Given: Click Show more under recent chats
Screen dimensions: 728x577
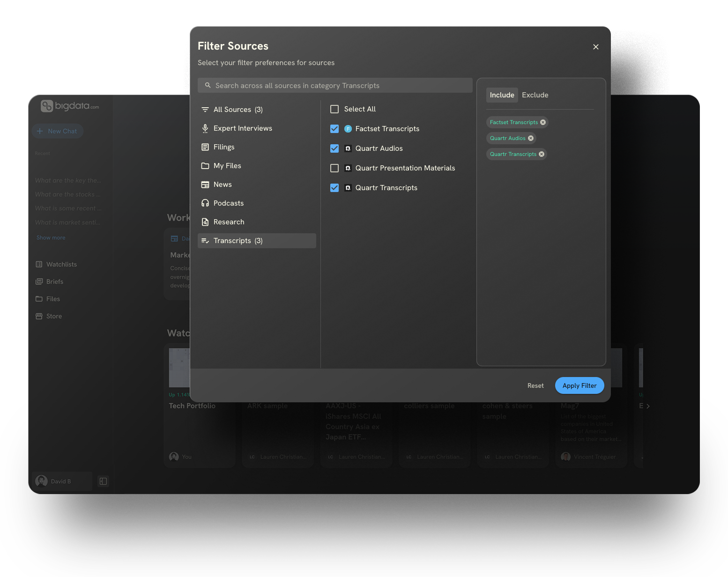Looking at the screenshot, I should click(x=51, y=237).
